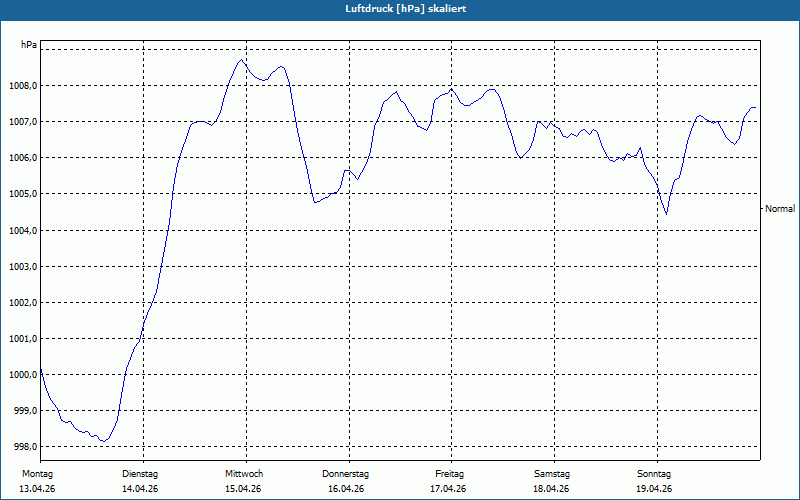800x500 pixels.
Task: Click the 999,0 axis value
Action: 25,411
